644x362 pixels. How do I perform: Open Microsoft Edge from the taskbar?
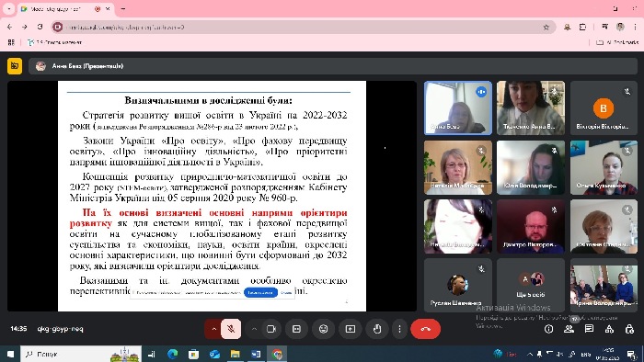point(173,354)
